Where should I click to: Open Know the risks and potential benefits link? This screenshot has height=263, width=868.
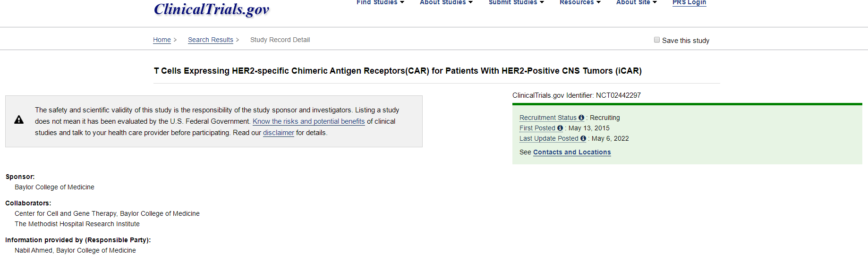[308, 121]
